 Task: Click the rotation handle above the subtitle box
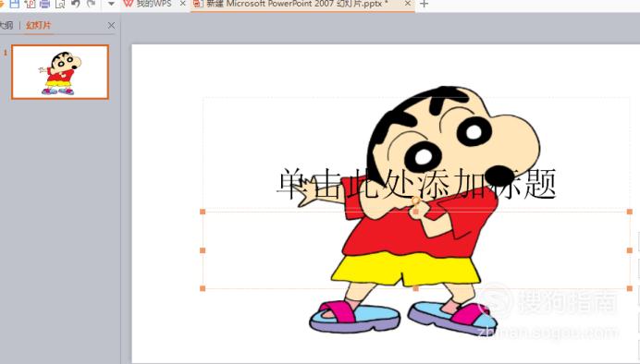415,200
